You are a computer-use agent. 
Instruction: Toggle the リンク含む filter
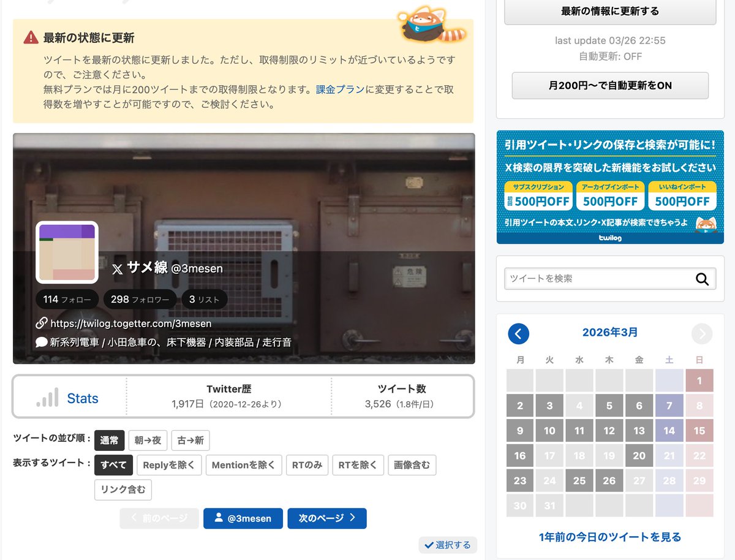coord(123,490)
